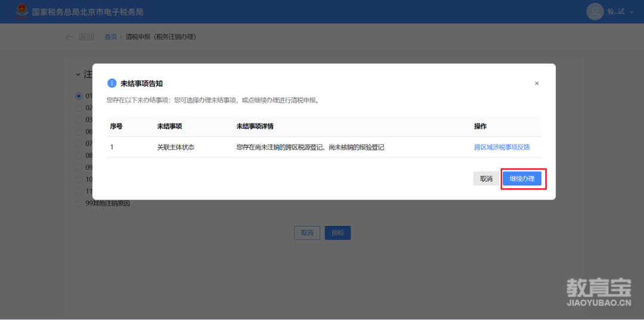
Task: Select radio option 07
Action: (79, 144)
